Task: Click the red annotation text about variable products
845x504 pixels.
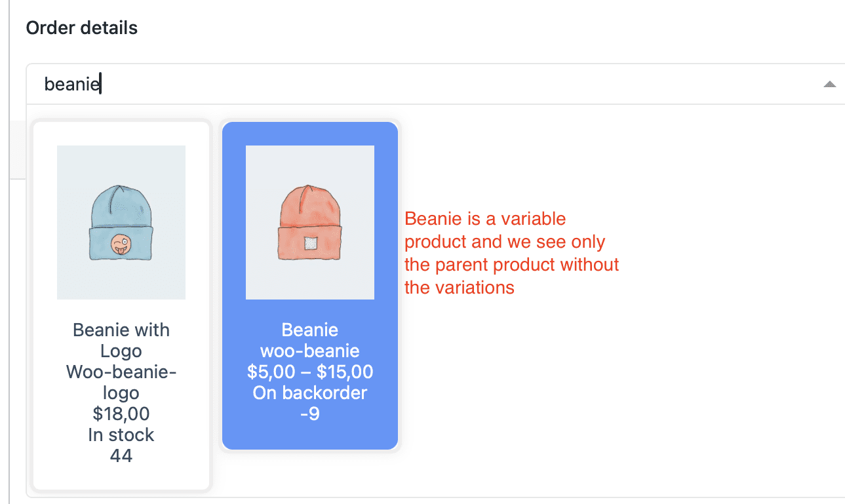Action: [512, 253]
